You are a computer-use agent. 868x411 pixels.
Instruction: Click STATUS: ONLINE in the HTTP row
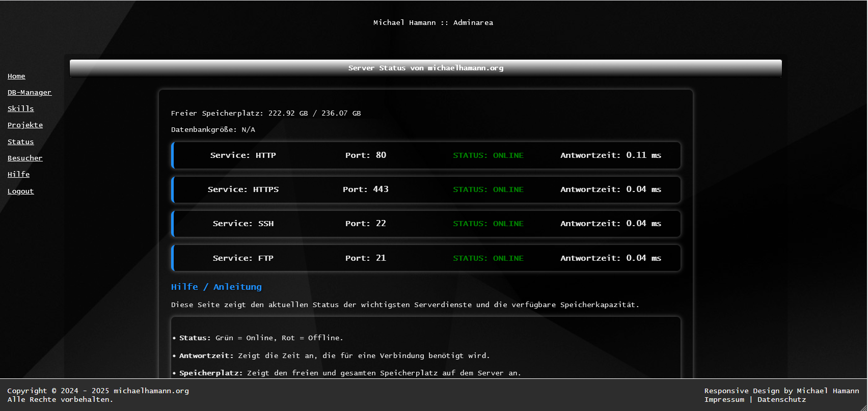(x=489, y=155)
